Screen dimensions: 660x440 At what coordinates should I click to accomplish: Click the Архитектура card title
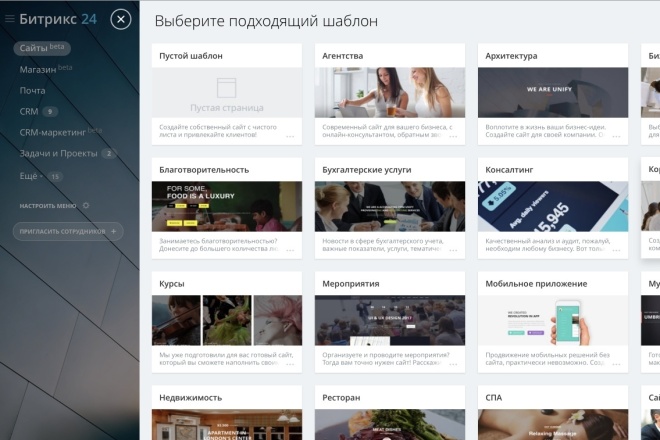click(x=511, y=56)
